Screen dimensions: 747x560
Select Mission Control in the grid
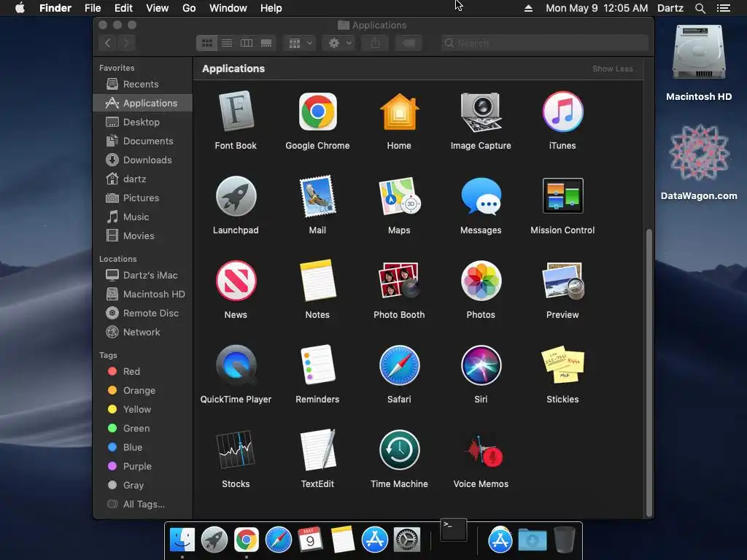[x=562, y=196]
